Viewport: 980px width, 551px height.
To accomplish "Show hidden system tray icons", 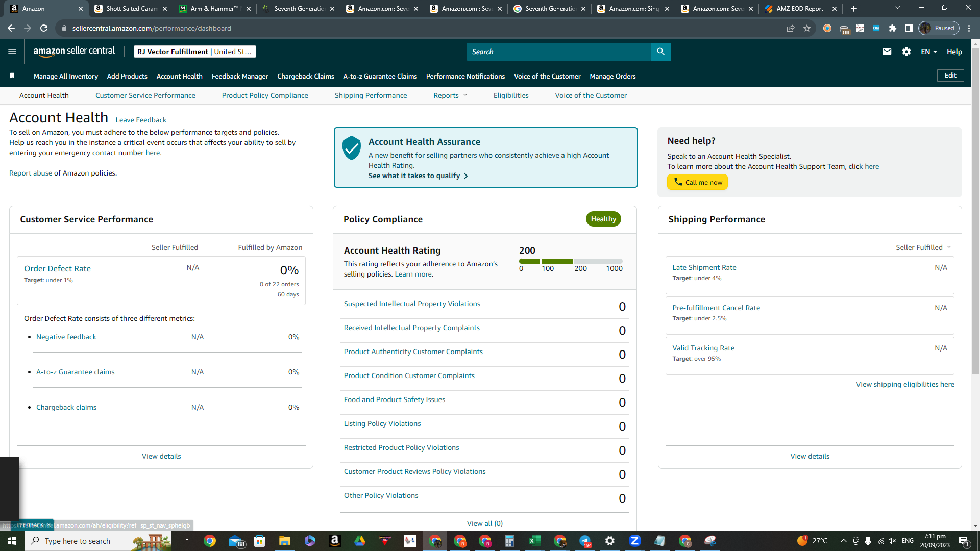I will click(843, 541).
